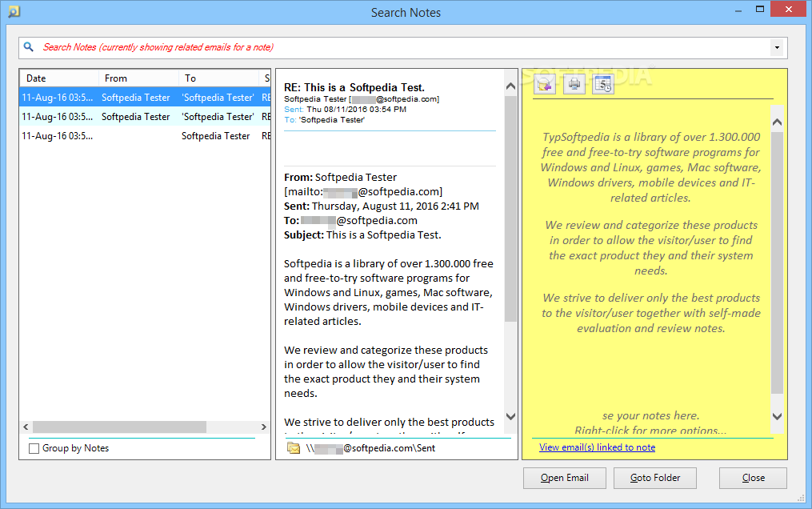Click the Goto Folder button
Image resolution: width=812 pixels, height=509 pixels.
(x=655, y=478)
